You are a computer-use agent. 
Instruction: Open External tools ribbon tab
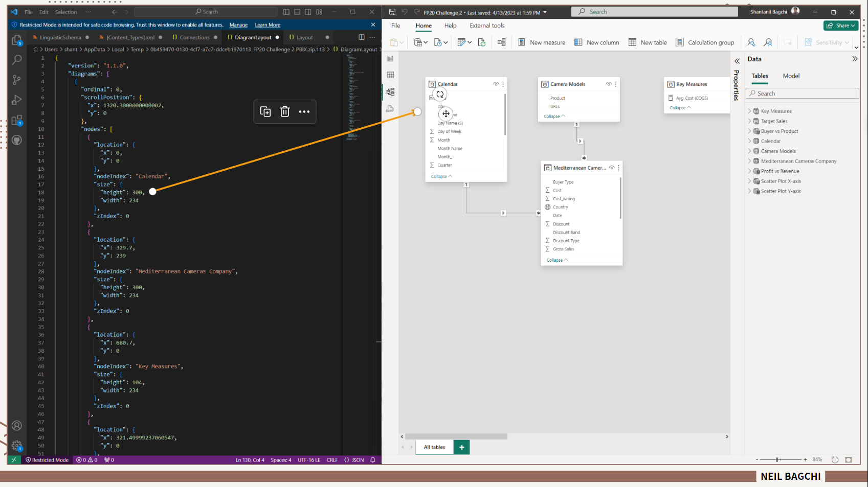tap(487, 26)
